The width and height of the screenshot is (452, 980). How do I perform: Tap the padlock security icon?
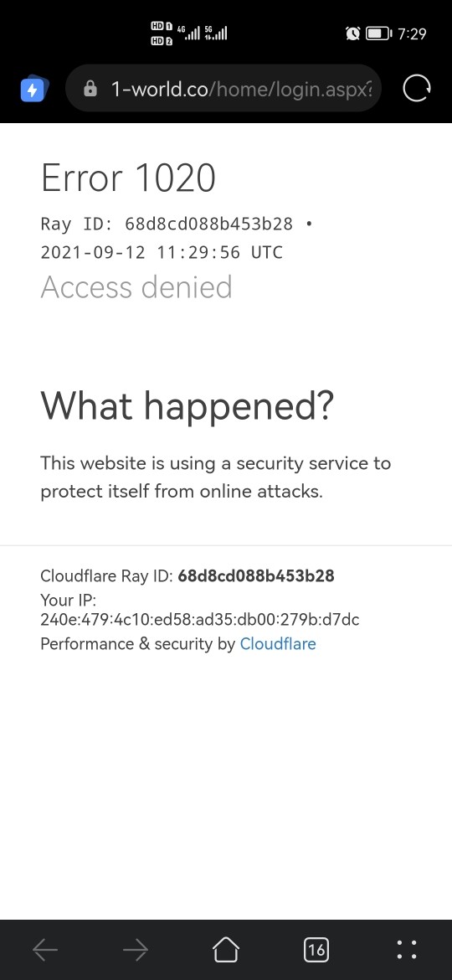pos(90,89)
